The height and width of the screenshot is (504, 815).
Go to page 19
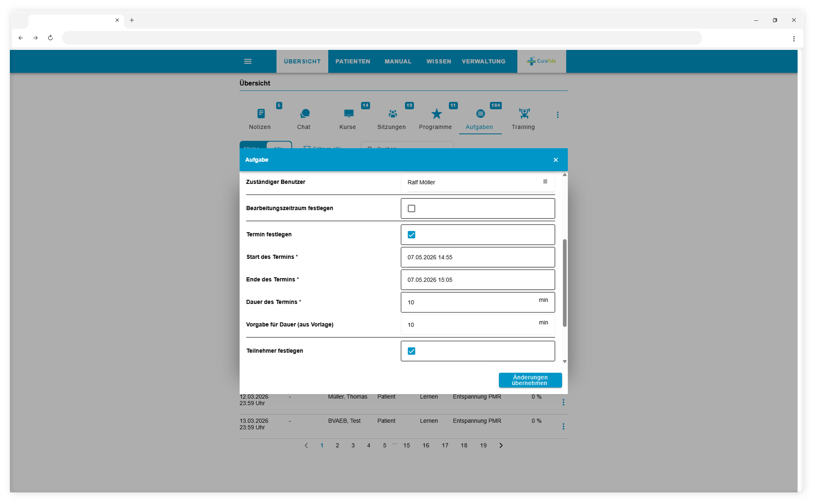pos(483,445)
